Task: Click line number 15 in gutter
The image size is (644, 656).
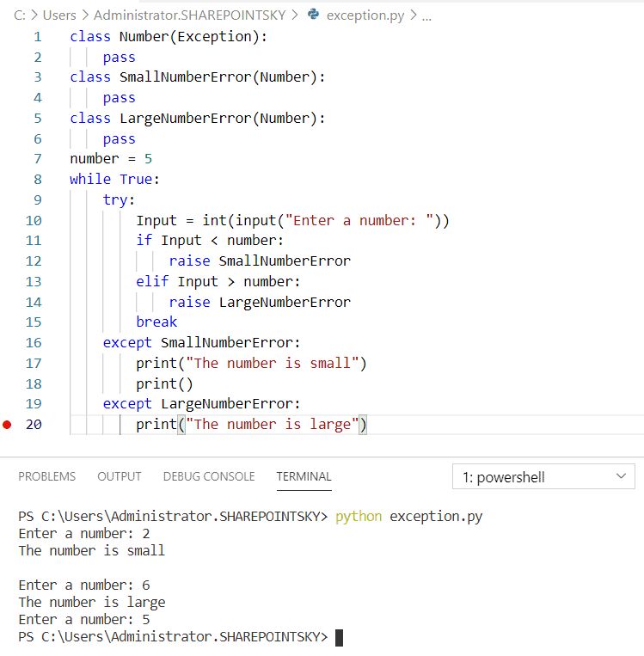Action: [34, 322]
